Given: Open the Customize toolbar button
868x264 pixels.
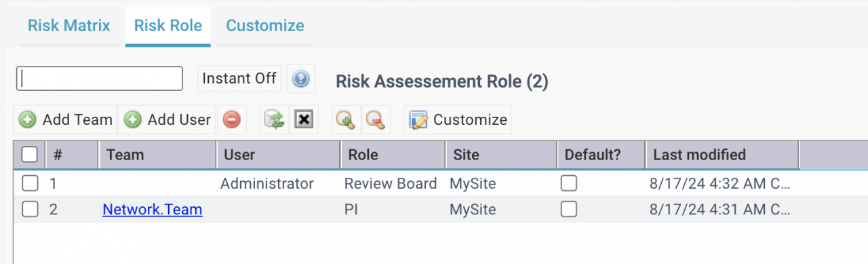Looking at the screenshot, I should pyautogui.click(x=458, y=120).
